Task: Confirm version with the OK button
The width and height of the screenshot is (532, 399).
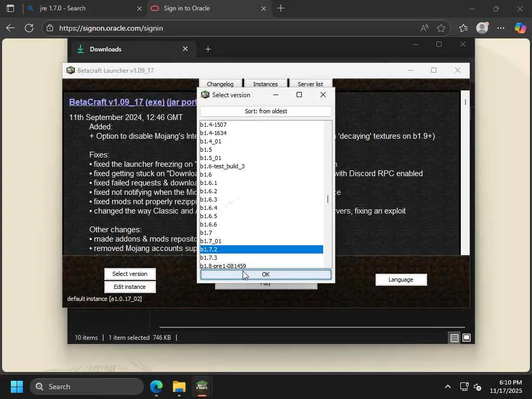Action: pyautogui.click(x=265, y=274)
